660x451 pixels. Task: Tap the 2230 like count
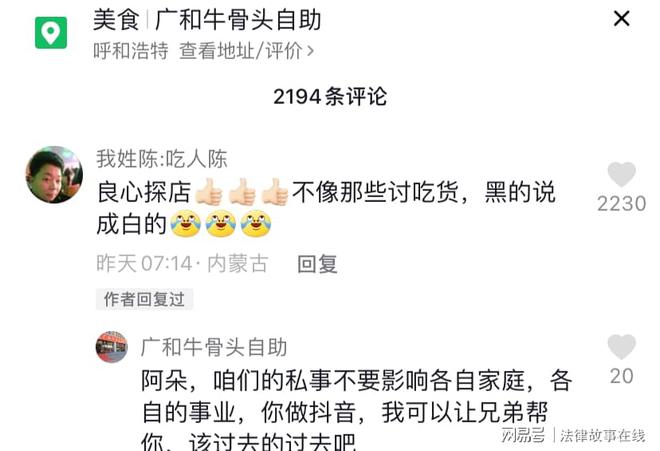tap(622, 204)
